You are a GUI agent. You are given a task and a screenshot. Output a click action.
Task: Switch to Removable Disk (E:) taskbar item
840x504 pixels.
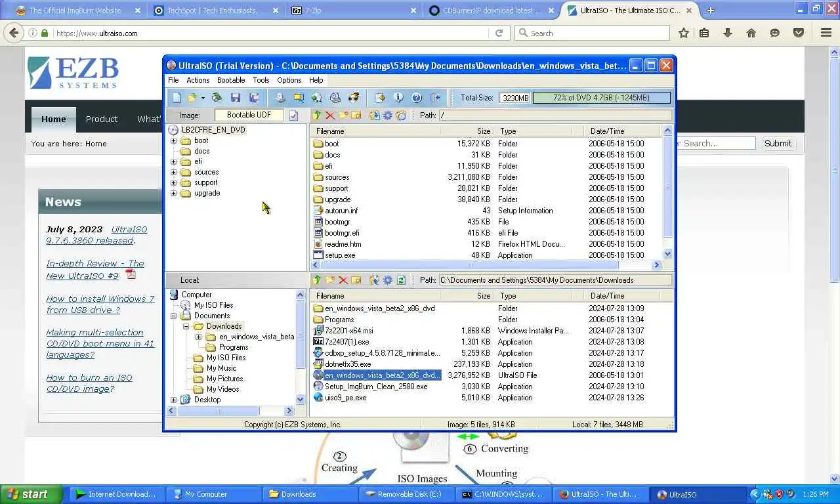point(406,494)
